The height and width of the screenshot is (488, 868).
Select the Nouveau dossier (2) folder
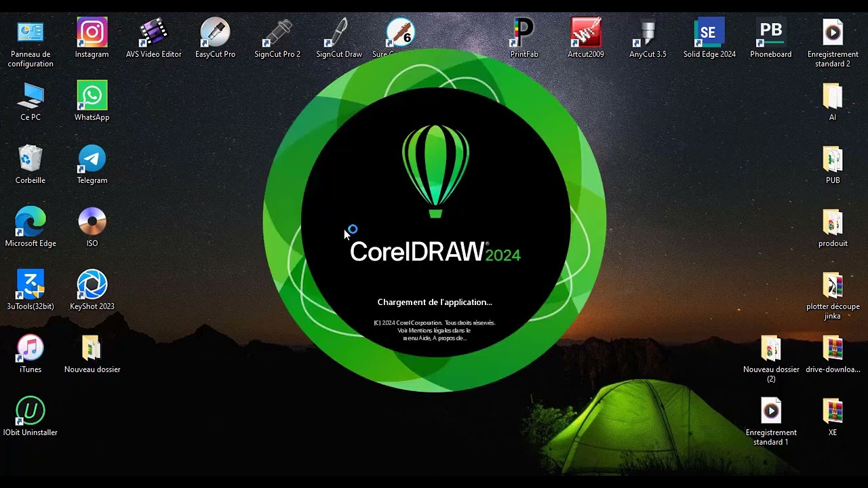[x=771, y=359]
